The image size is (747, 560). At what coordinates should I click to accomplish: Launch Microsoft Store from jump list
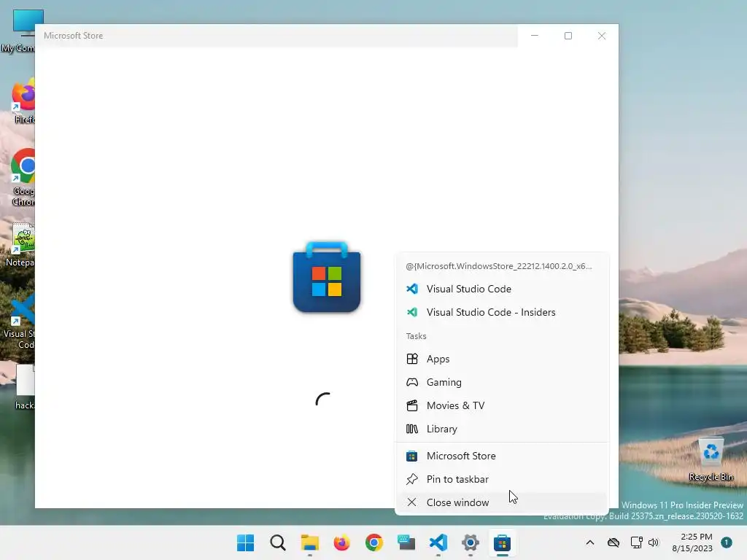[x=502, y=456]
